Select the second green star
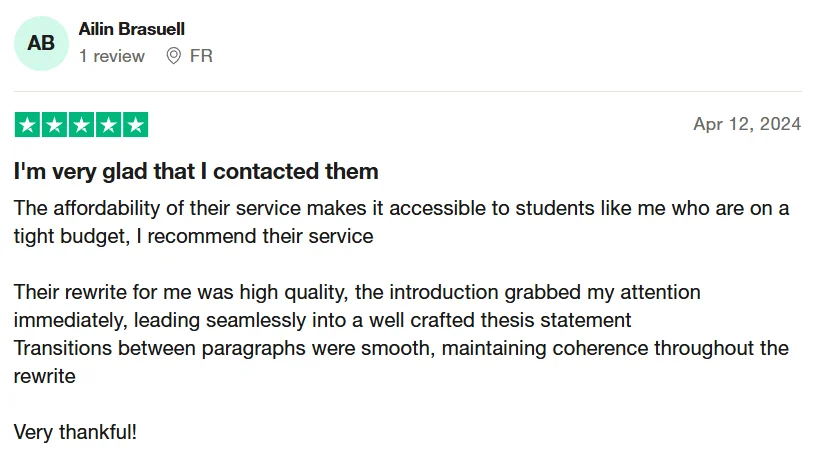Image resolution: width=820 pixels, height=454 pixels. coord(54,124)
